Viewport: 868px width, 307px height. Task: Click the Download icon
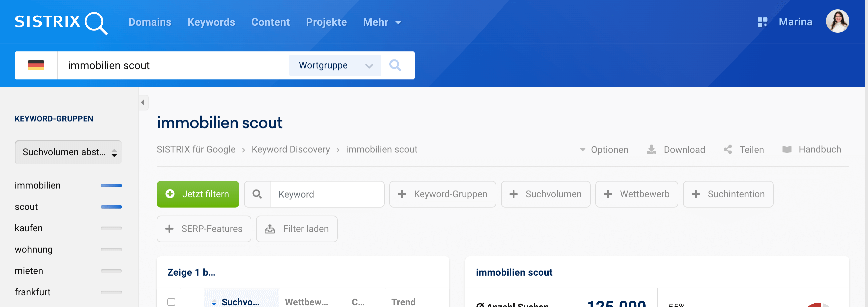(x=651, y=149)
